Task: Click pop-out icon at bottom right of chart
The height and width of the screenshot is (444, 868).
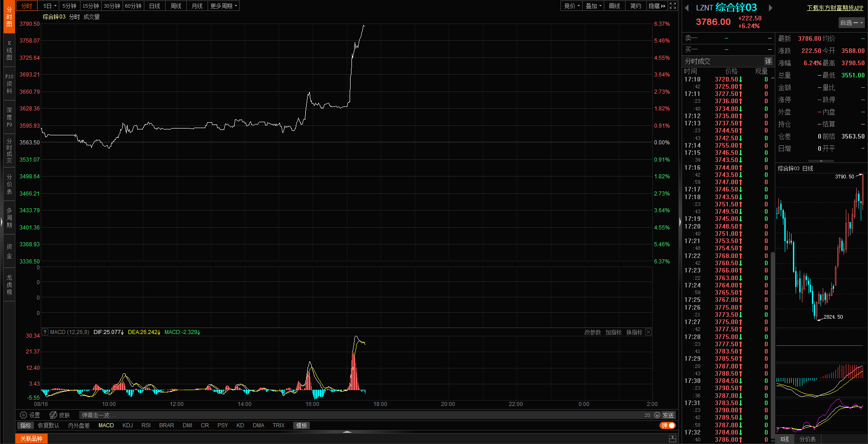Action: point(673,439)
